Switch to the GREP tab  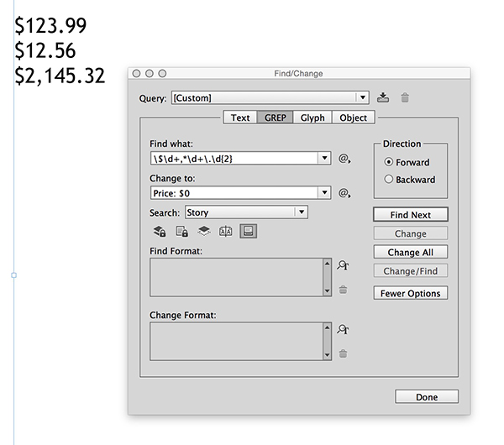click(276, 118)
